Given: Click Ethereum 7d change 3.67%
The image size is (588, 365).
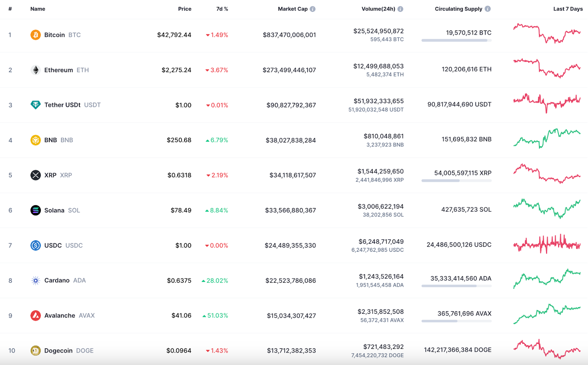Looking at the screenshot, I should [217, 70].
